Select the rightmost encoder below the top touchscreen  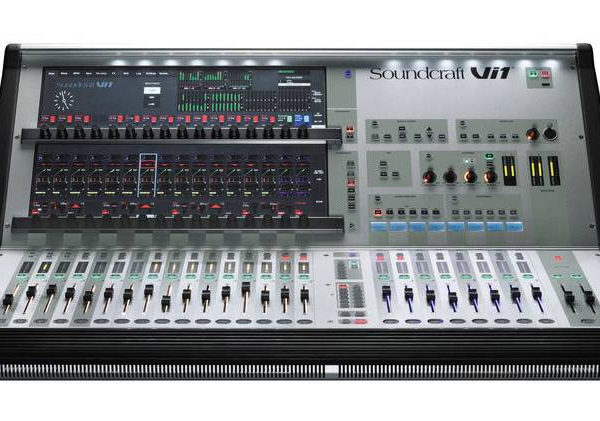(302, 131)
